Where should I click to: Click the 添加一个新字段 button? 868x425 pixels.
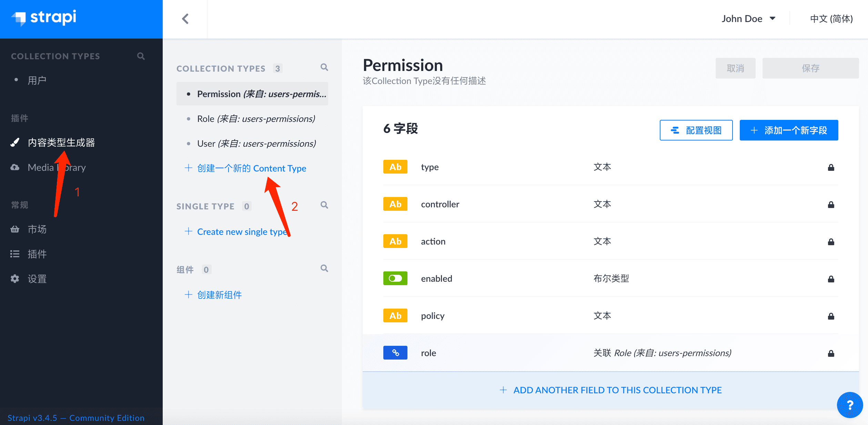click(x=789, y=130)
